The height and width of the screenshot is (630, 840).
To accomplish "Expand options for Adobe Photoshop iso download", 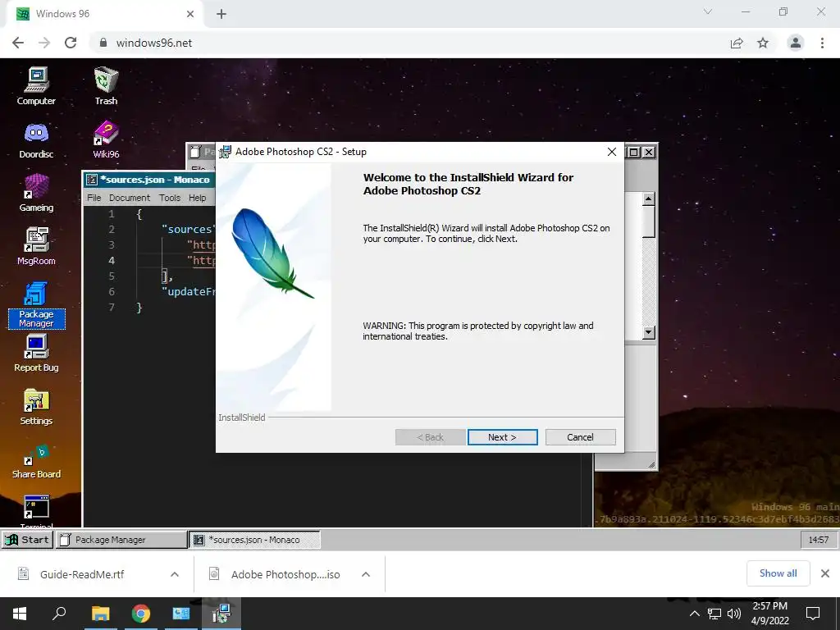I will [x=366, y=574].
